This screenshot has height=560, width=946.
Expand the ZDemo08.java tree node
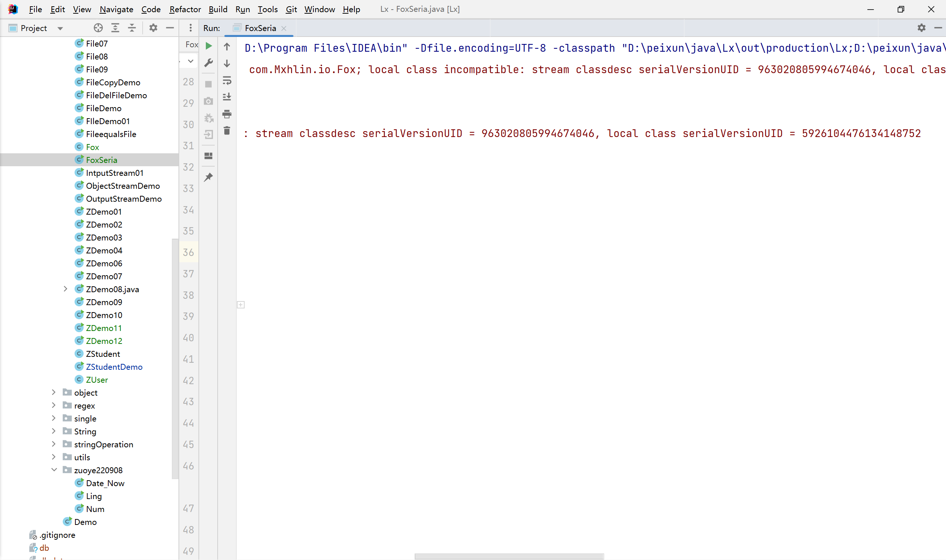65,289
